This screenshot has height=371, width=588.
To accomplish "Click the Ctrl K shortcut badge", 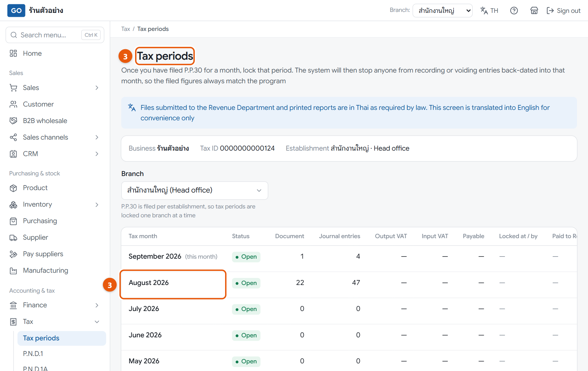I will (91, 35).
